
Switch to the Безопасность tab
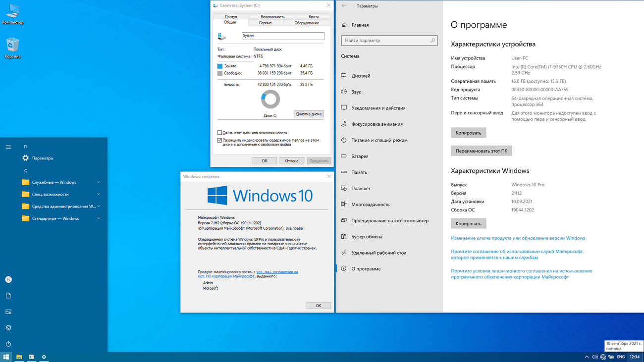pos(272,16)
